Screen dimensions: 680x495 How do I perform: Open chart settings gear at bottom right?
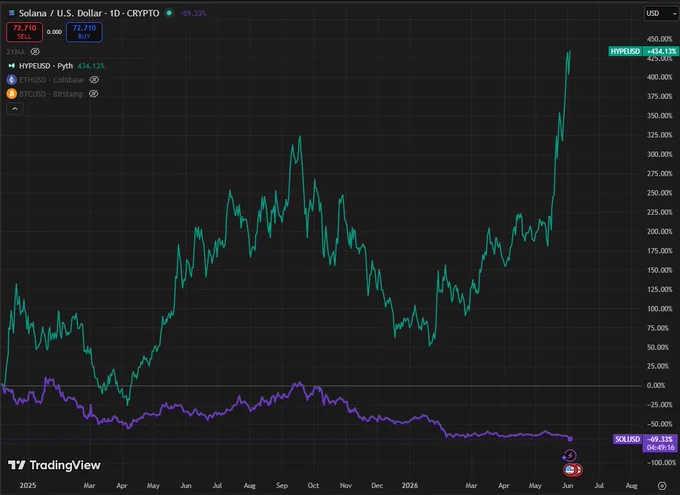[x=662, y=485]
